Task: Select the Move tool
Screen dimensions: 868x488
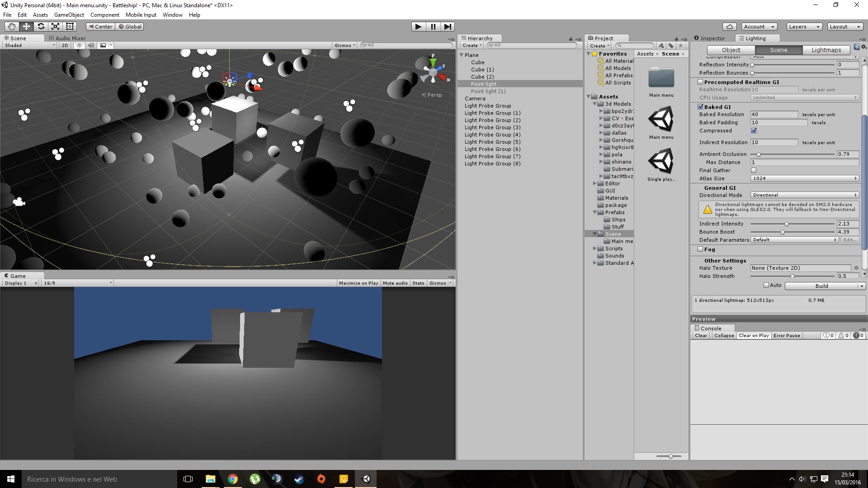Action: click(x=26, y=27)
